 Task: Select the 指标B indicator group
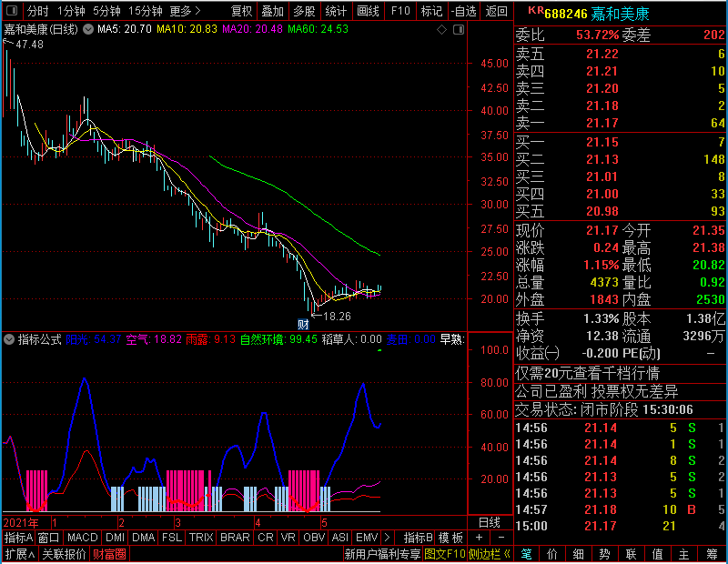[x=419, y=538]
